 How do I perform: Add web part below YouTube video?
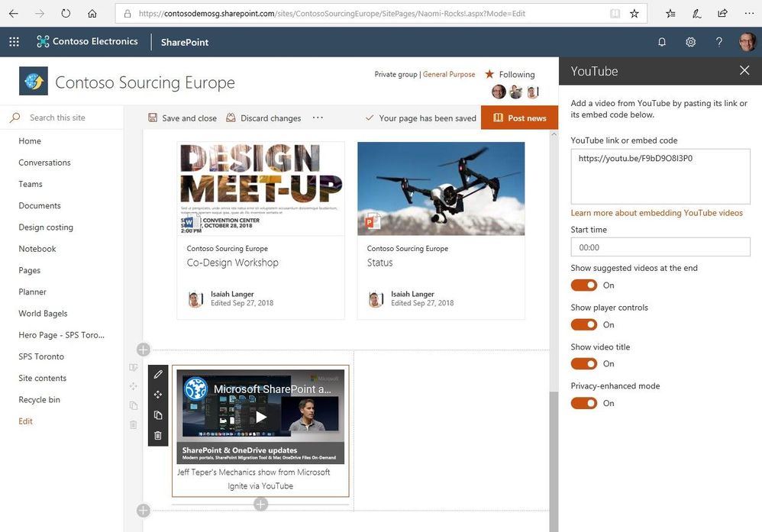(x=260, y=505)
